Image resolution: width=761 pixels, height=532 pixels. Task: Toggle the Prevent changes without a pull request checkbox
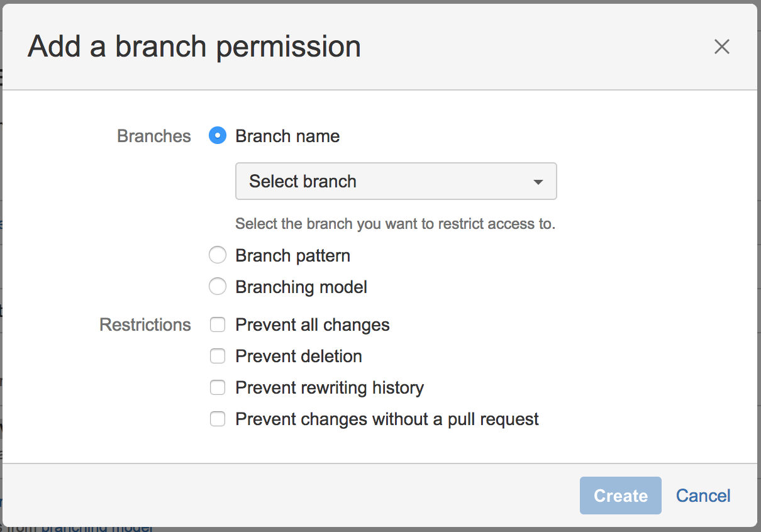pyautogui.click(x=218, y=419)
